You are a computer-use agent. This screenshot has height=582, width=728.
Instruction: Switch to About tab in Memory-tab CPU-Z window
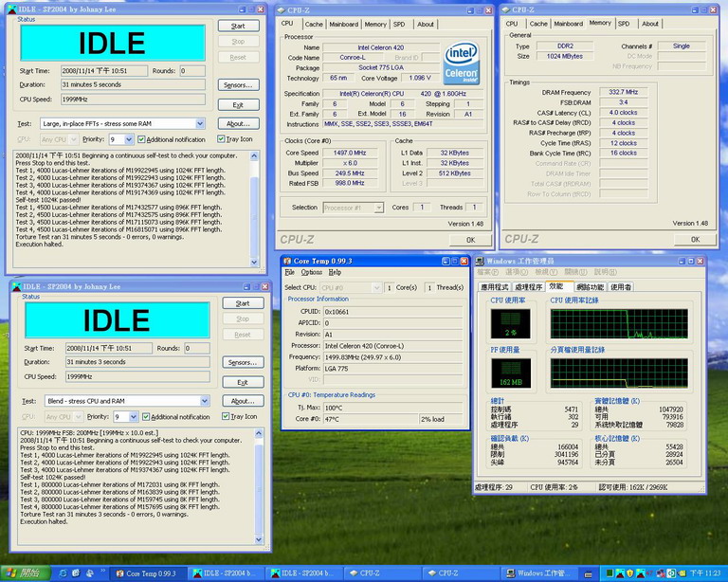pyautogui.click(x=650, y=24)
